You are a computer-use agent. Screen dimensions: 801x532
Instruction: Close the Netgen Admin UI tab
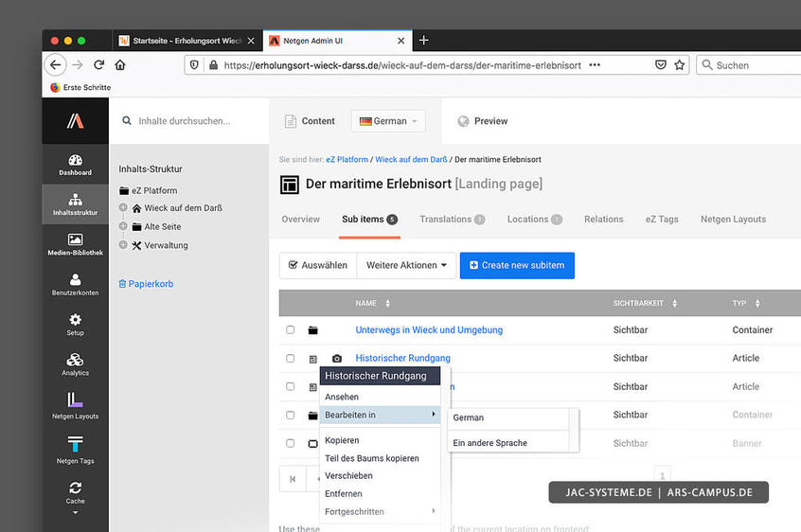pos(401,41)
